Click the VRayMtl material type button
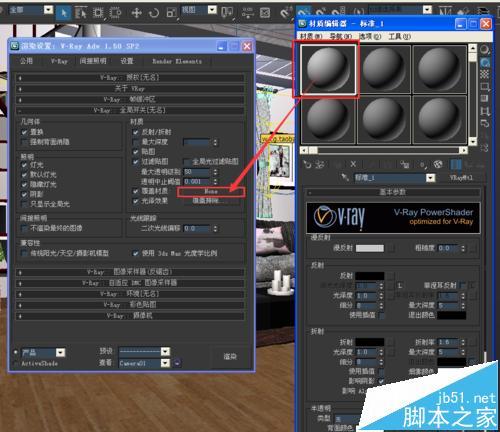The height and width of the screenshot is (432, 500). 461,178
